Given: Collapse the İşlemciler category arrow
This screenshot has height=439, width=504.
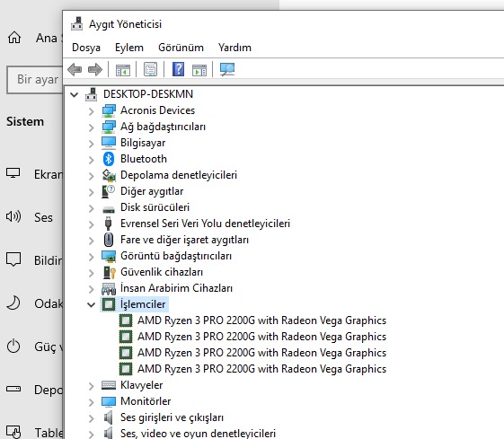Looking at the screenshot, I should 92,304.
